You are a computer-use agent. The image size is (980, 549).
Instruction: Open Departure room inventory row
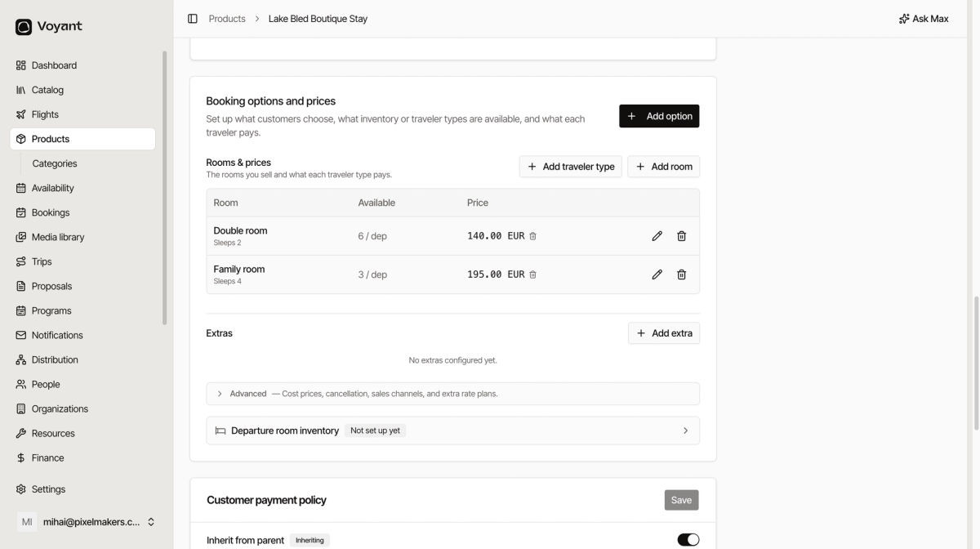coord(453,431)
